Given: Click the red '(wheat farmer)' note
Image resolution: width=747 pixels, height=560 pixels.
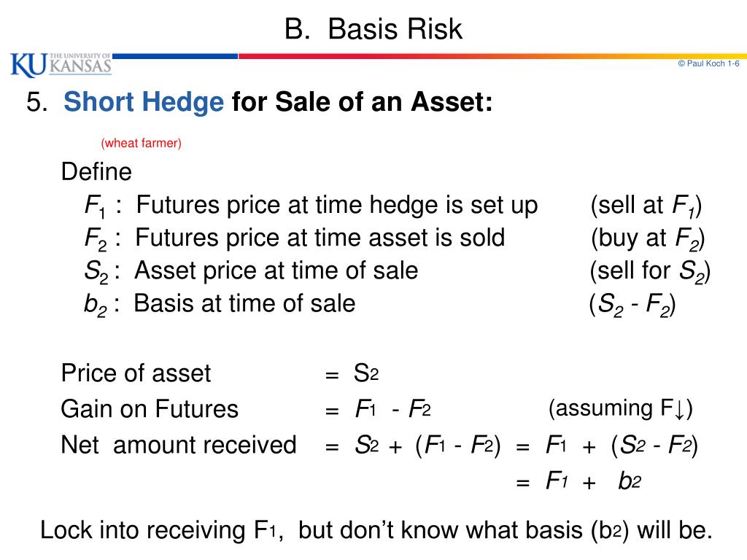Looking at the screenshot, I should (141, 143).
